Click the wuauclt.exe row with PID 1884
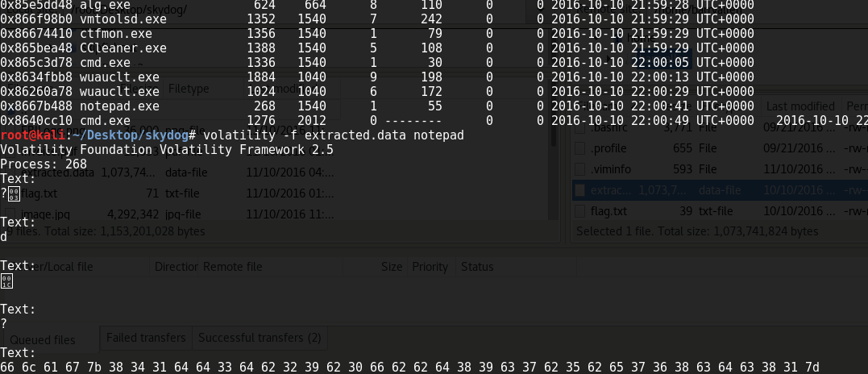The image size is (868, 374). point(377,77)
